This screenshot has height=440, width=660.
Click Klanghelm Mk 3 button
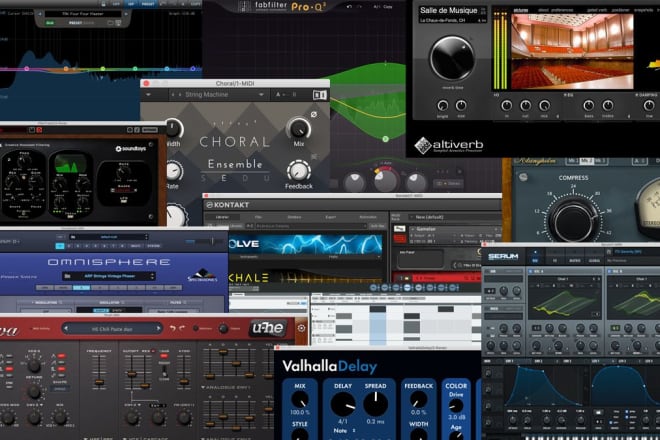[x=600, y=161]
